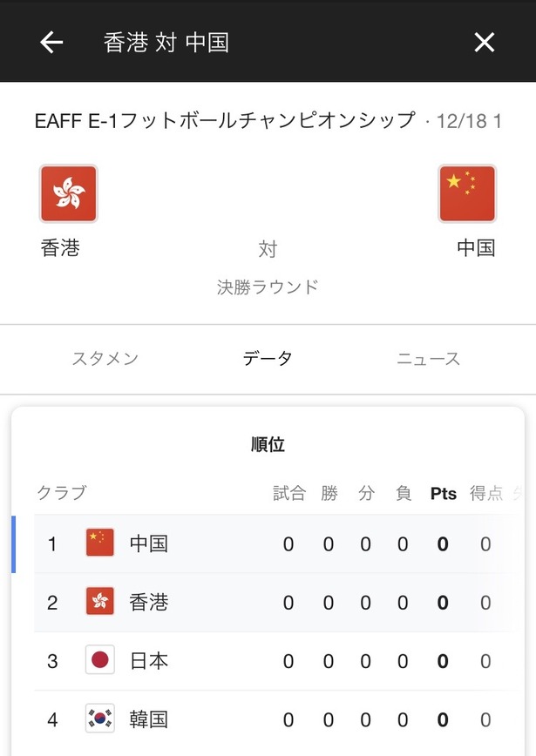Switch to the ニュース tab
The width and height of the screenshot is (536, 756).
point(429,359)
